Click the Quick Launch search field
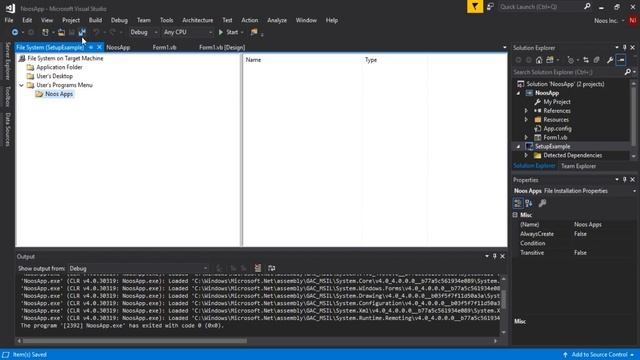Image resolution: width=640 pixels, height=360 pixels. [540, 7]
